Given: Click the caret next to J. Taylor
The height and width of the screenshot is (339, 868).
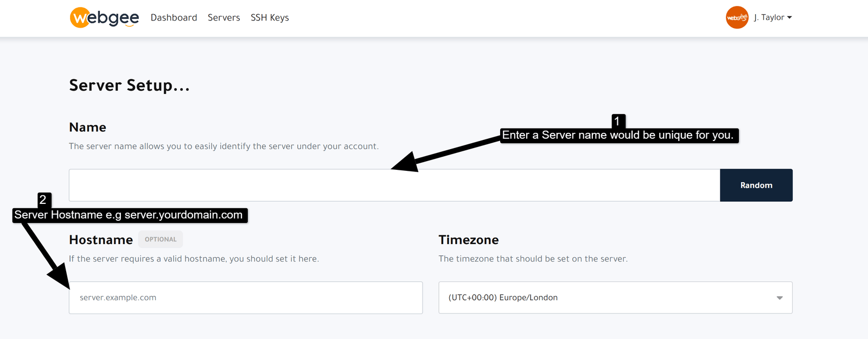Looking at the screenshot, I should (x=789, y=17).
